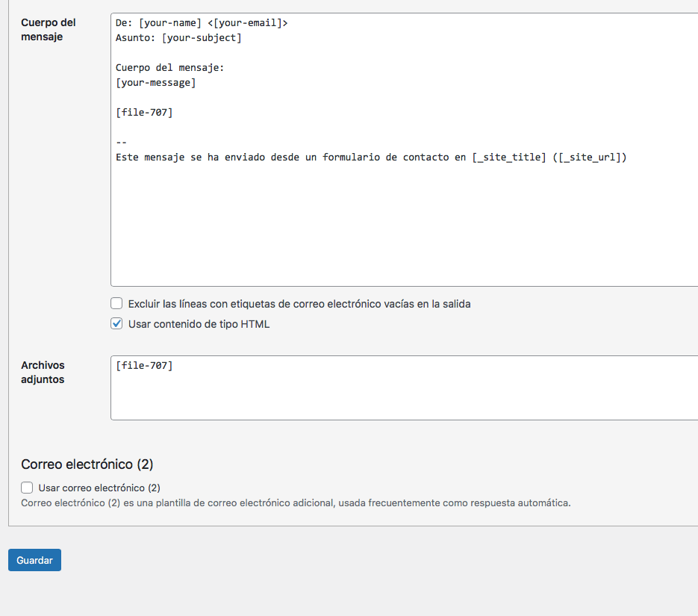The width and height of the screenshot is (698, 616).
Task: Click the [_site_title] tag in the footer line
Action: [509, 157]
